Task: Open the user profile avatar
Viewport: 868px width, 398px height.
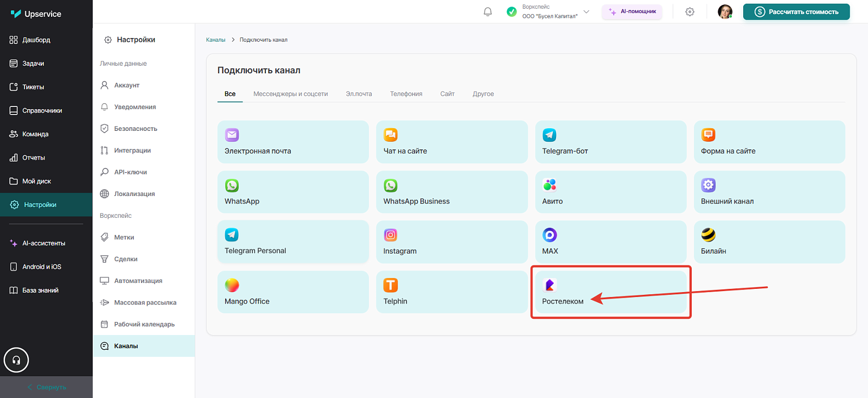Action: point(725,11)
